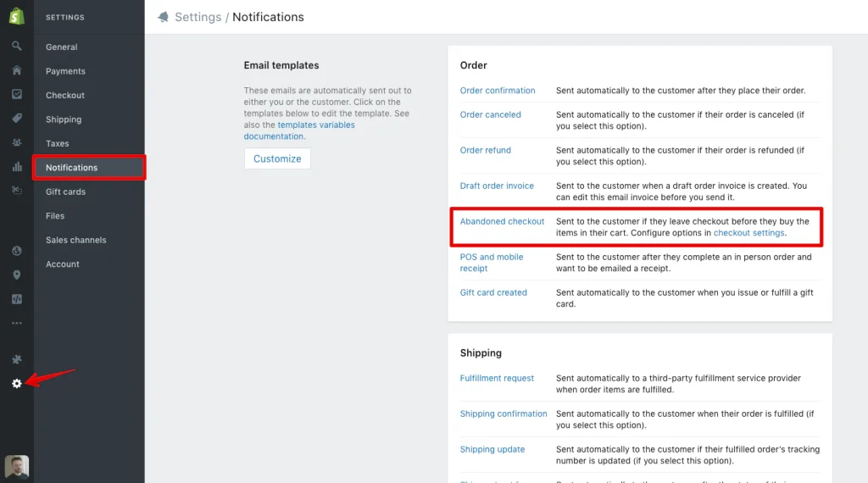Open Customers via the people icon
This screenshot has height=483, width=868.
(x=17, y=142)
